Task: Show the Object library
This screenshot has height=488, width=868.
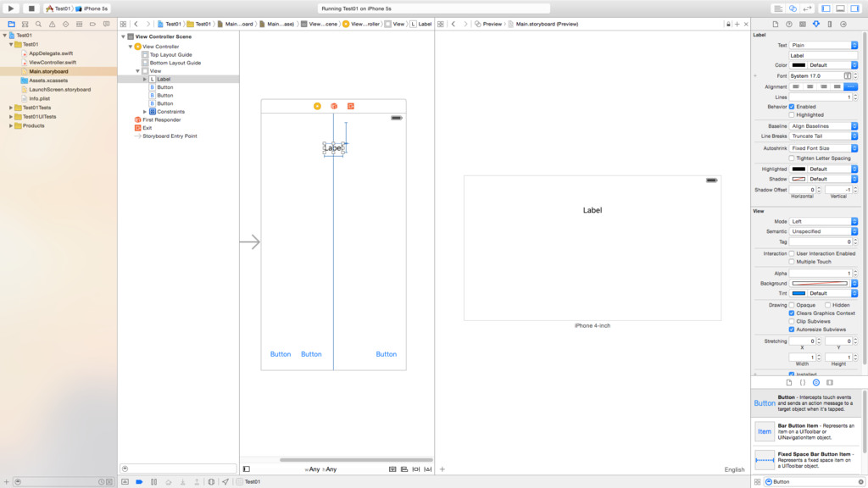Action: tap(816, 382)
